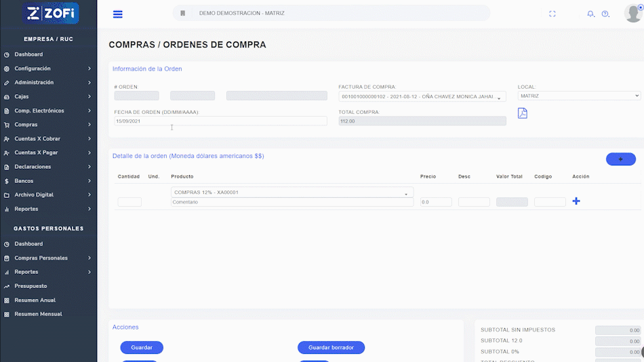Open Resumen Anual in sidebar

(x=35, y=300)
